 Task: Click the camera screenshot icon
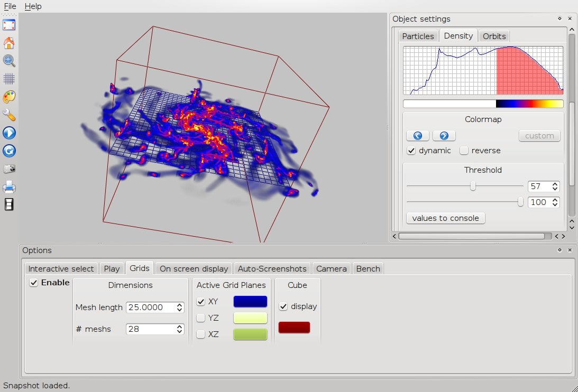click(x=9, y=169)
